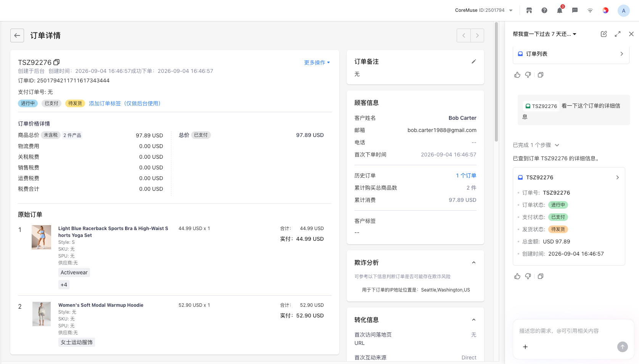This screenshot has width=639, height=364.
Task: Click the 女士运动服饰 product tag
Action: (x=77, y=342)
